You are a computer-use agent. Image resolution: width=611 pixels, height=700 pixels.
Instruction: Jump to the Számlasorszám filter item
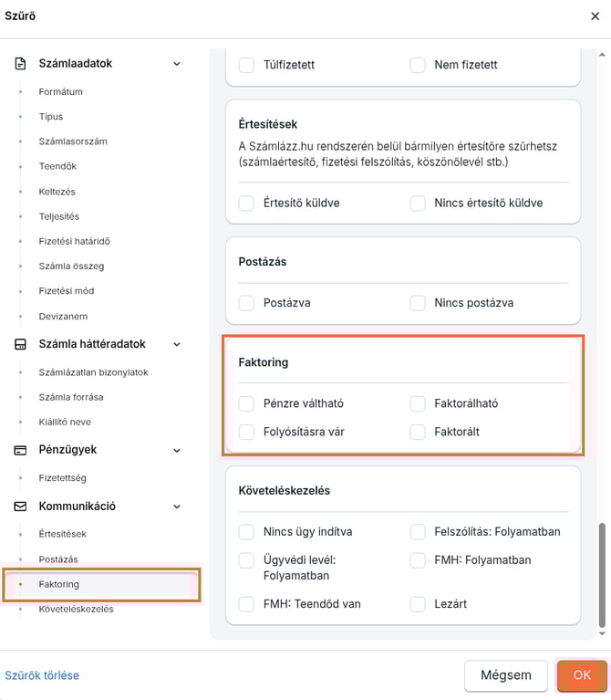click(73, 141)
